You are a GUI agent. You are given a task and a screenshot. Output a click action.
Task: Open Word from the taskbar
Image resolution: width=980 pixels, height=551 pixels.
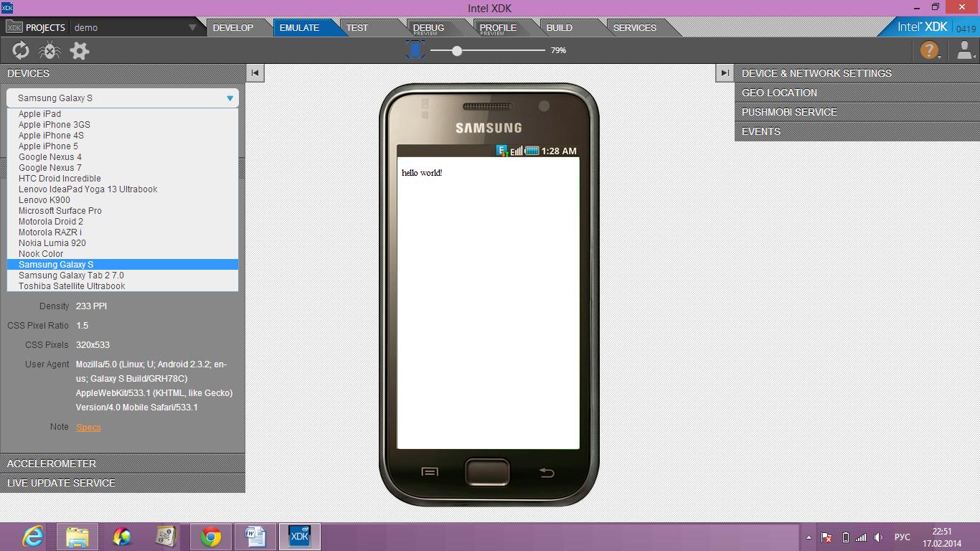pyautogui.click(x=255, y=537)
